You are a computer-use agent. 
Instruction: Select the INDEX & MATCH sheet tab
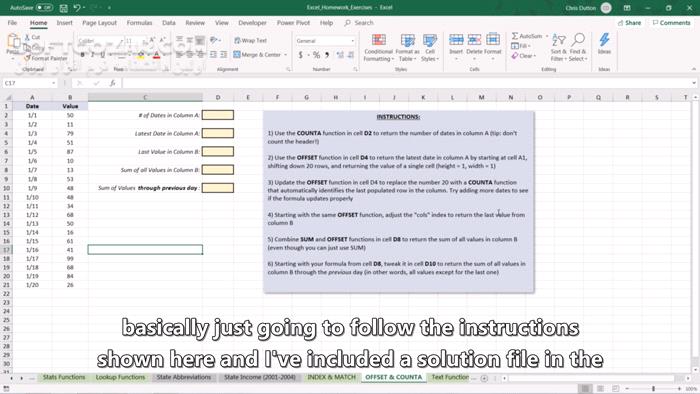click(x=331, y=377)
